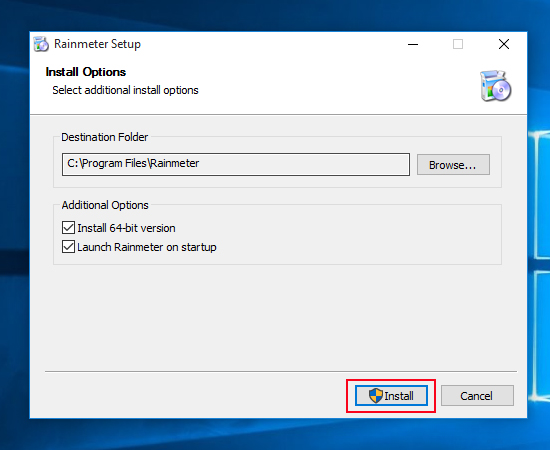The height and width of the screenshot is (450, 550).
Task: Click the "Additional Options" group label
Action: click(105, 205)
